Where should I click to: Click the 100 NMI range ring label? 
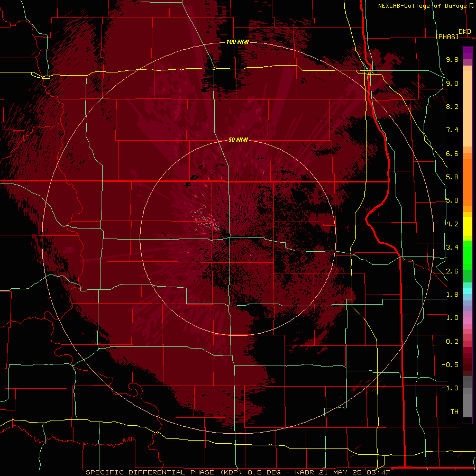(237, 42)
